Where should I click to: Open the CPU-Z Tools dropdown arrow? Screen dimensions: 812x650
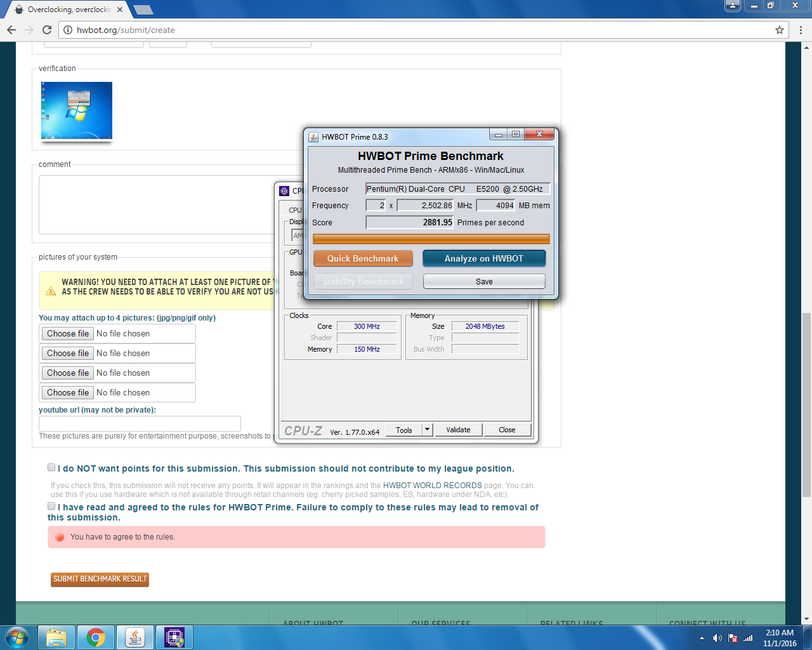coord(428,430)
